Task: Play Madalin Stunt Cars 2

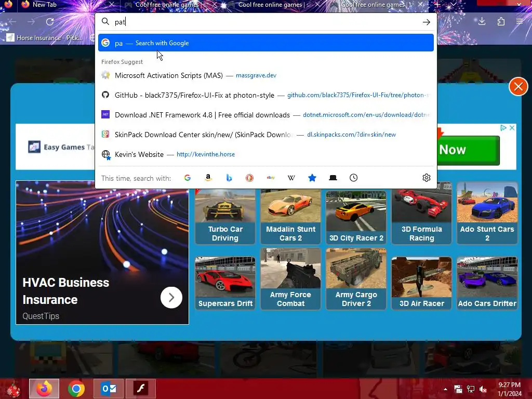Action: [291, 217]
